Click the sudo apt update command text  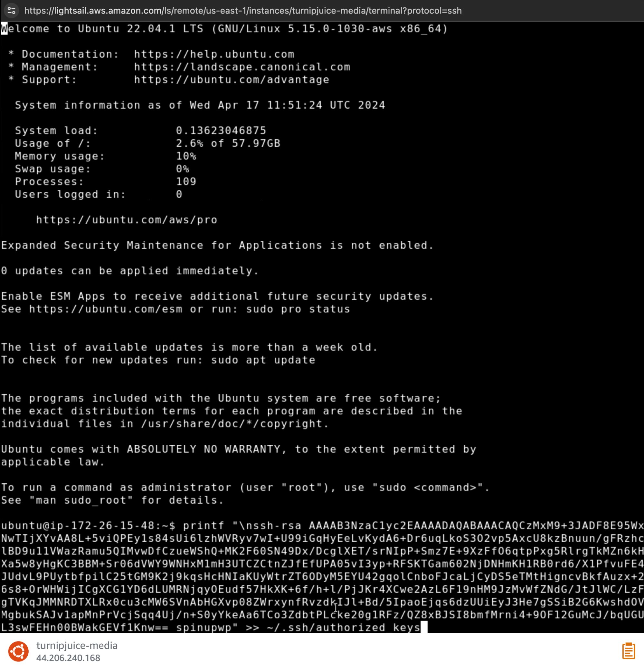click(x=263, y=360)
